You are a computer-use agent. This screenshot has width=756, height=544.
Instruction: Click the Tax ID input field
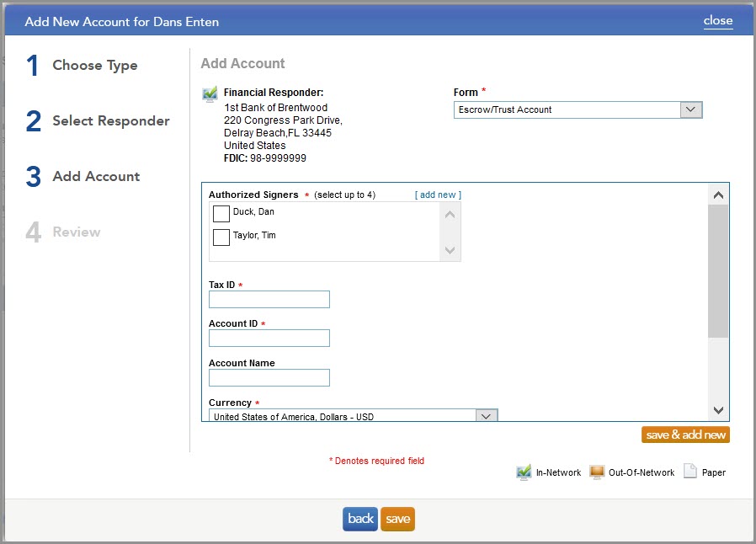pyautogui.click(x=269, y=299)
